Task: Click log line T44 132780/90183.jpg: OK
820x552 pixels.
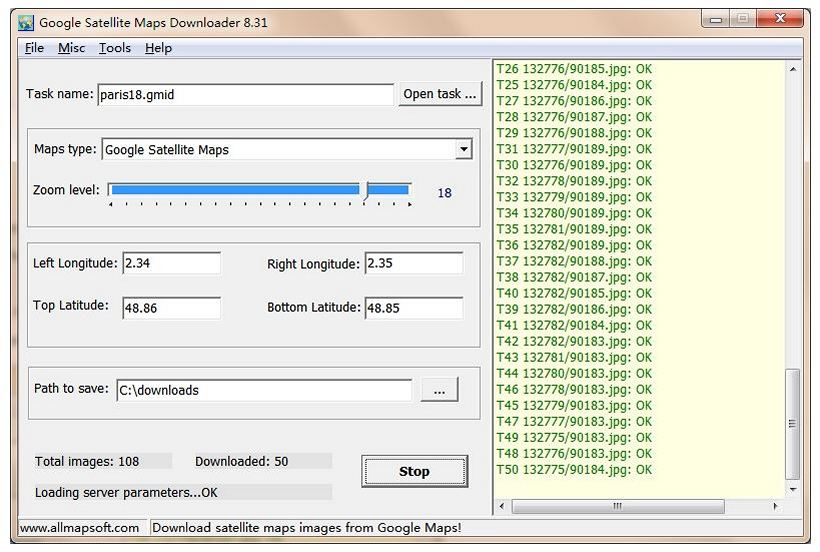Action: (x=574, y=373)
